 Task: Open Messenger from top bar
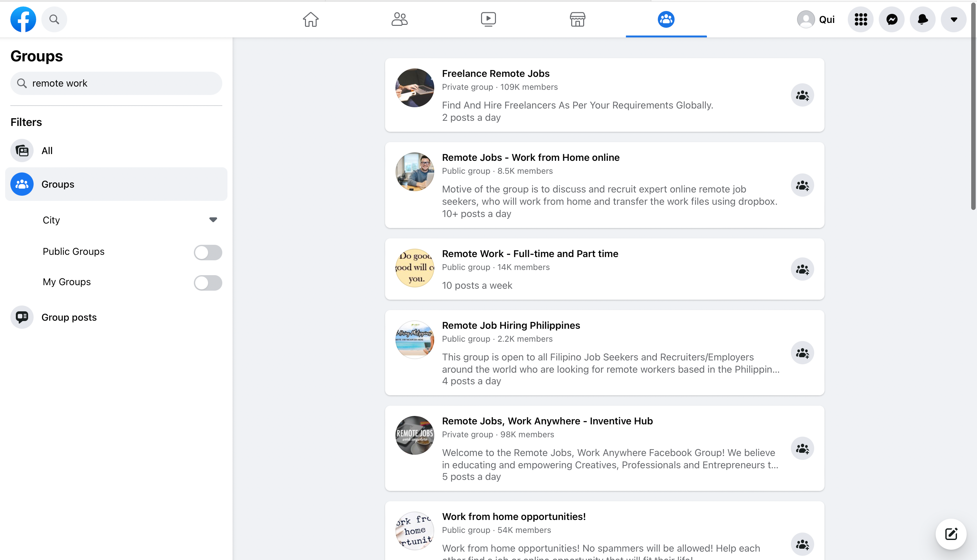(x=892, y=19)
